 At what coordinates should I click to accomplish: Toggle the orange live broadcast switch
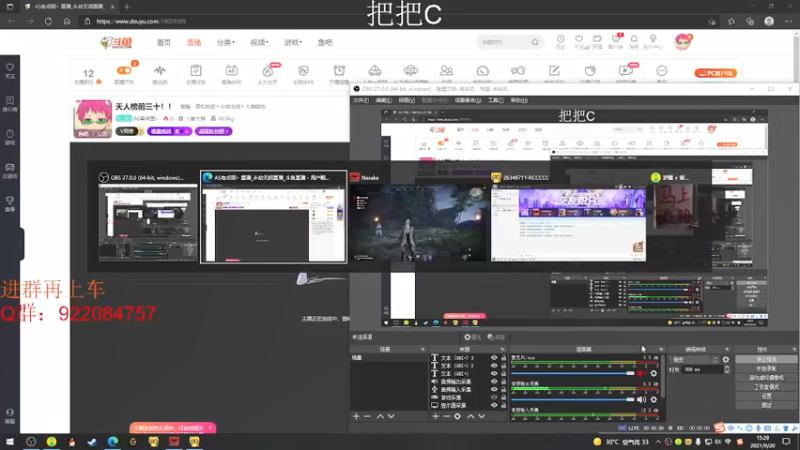[123, 71]
